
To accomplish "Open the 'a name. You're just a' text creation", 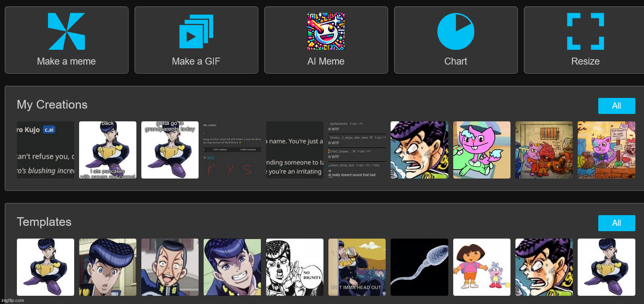I will click(295, 150).
